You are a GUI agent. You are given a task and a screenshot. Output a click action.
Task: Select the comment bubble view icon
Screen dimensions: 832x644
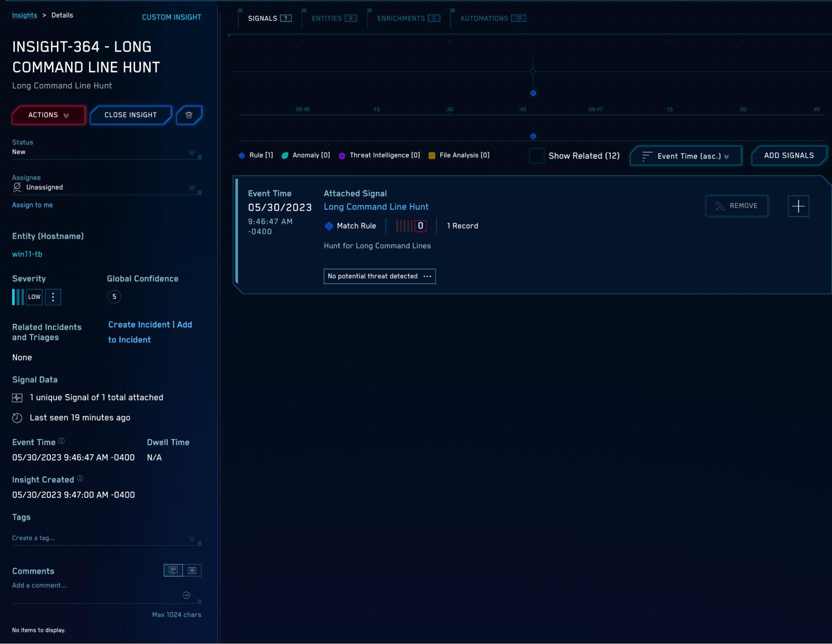coord(173,570)
